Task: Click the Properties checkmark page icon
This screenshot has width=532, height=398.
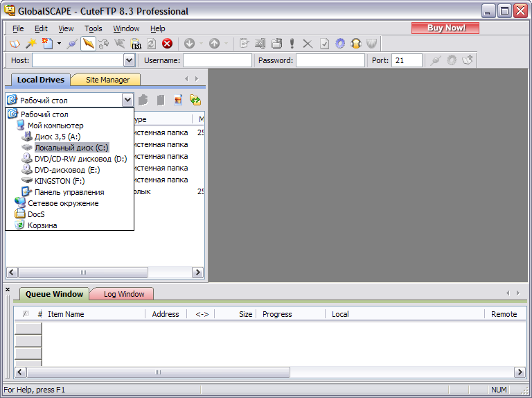Action: pos(324,44)
